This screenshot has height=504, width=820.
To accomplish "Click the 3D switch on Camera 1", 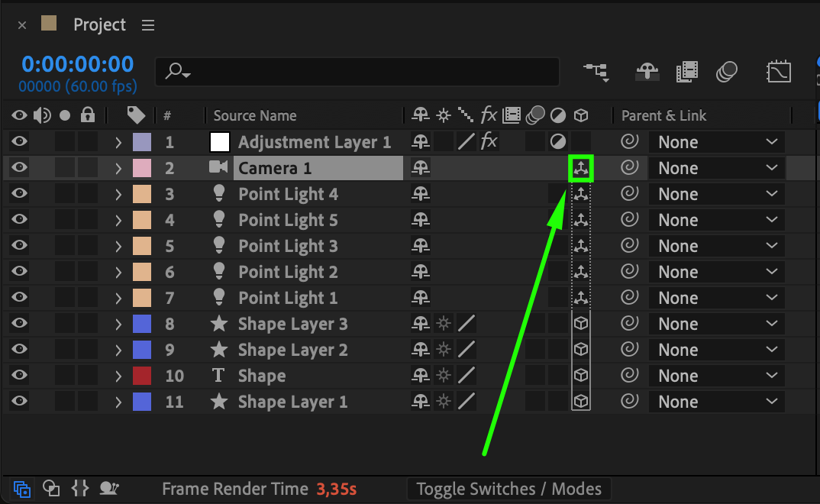I will (581, 168).
